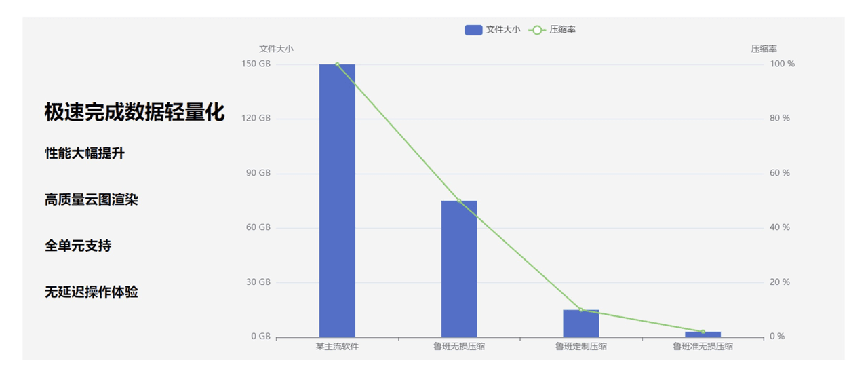Click the 无延迟操作体验 text

click(x=92, y=292)
